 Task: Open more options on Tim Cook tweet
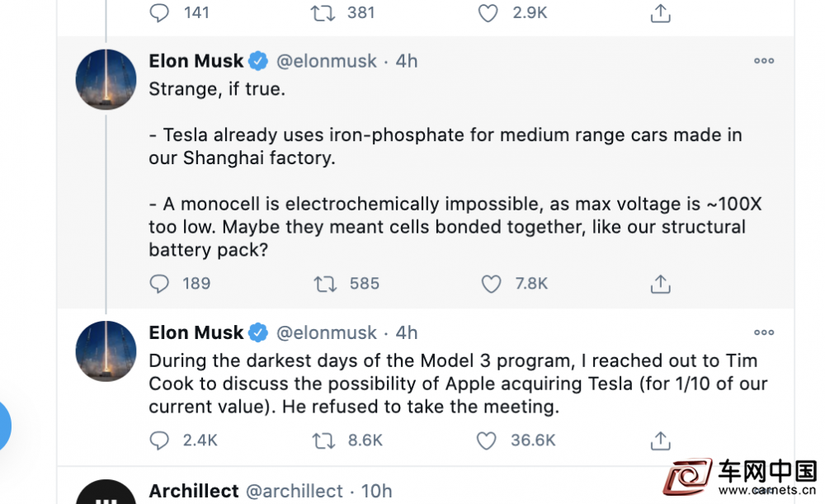(763, 332)
